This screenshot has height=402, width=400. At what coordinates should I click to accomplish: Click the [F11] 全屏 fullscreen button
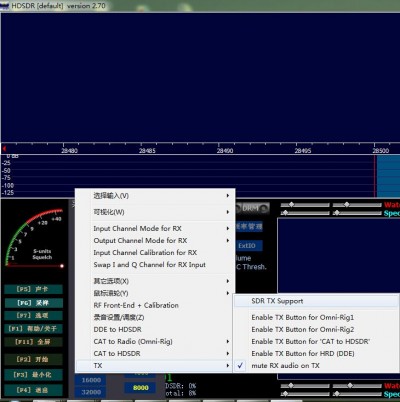tap(33, 342)
